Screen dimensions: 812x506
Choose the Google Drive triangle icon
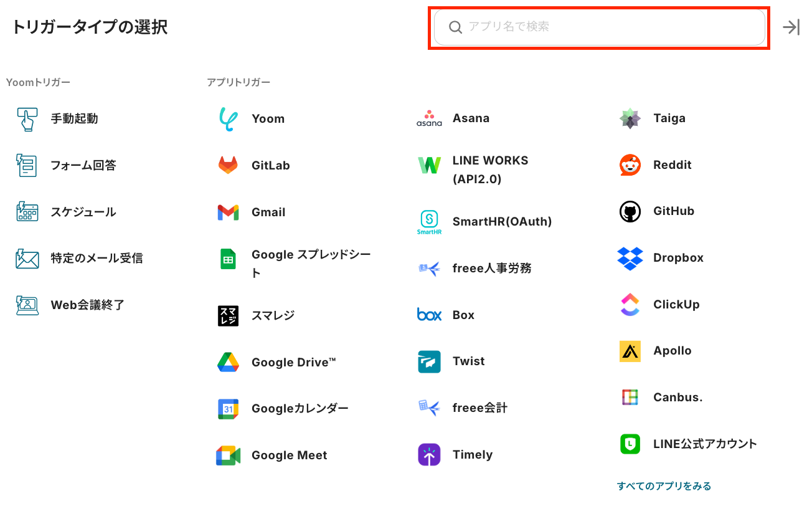tap(228, 362)
